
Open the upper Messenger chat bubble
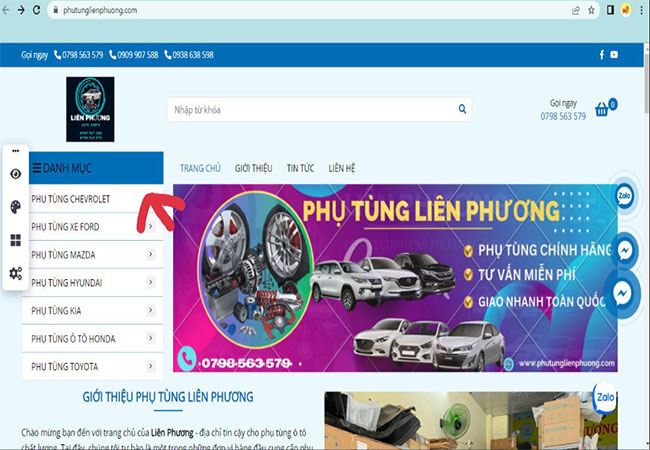coord(625,250)
